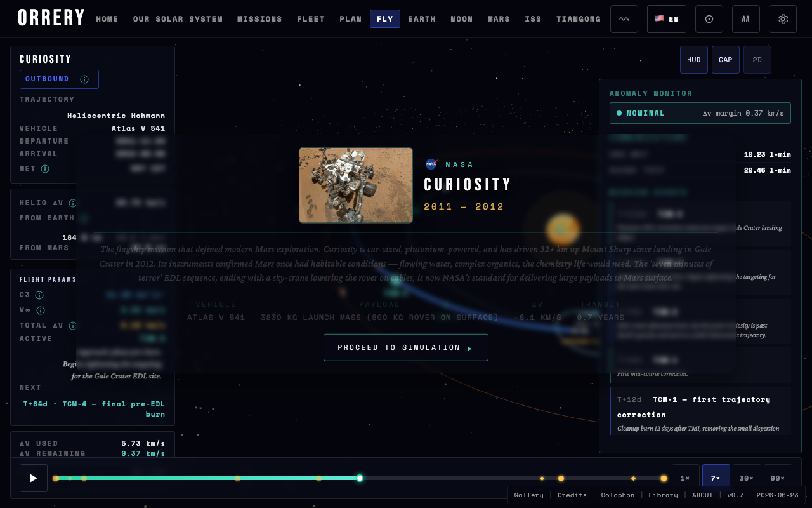Click the final timeline marker at end
812x508 pixels.
click(664, 478)
